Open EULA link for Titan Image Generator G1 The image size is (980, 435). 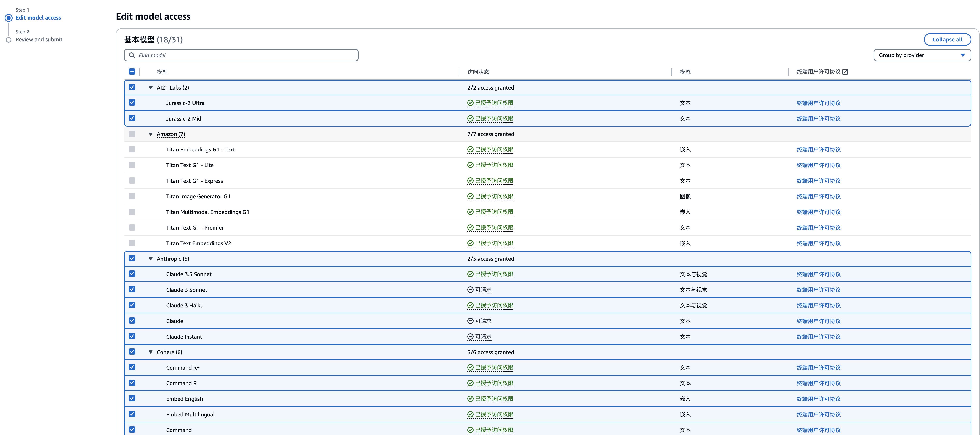coord(818,197)
